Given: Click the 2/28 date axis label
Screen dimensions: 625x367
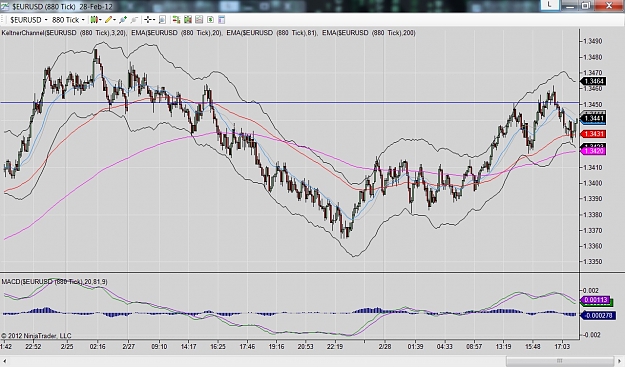Looking at the screenshot, I should [385, 347].
